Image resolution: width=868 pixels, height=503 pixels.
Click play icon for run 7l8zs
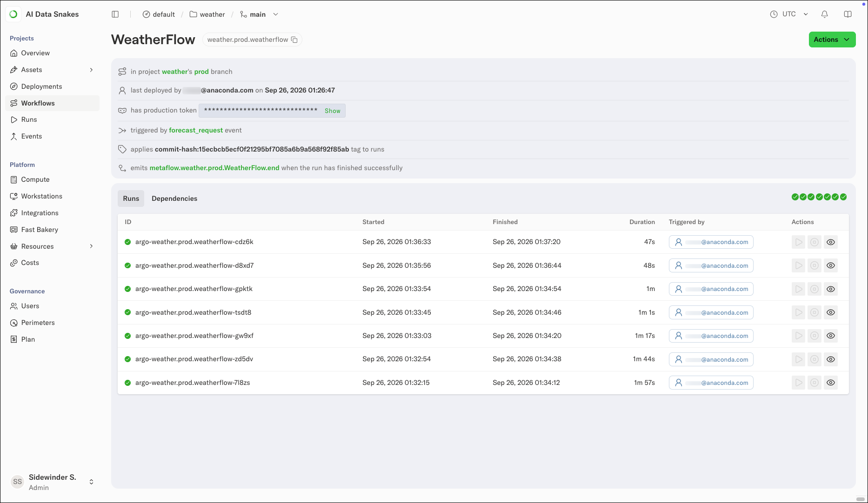pyautogui.click(x=798, y=383)
